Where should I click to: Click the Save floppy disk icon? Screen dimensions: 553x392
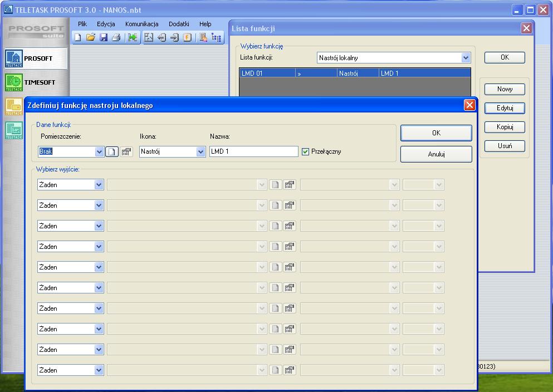pos(104,37)
